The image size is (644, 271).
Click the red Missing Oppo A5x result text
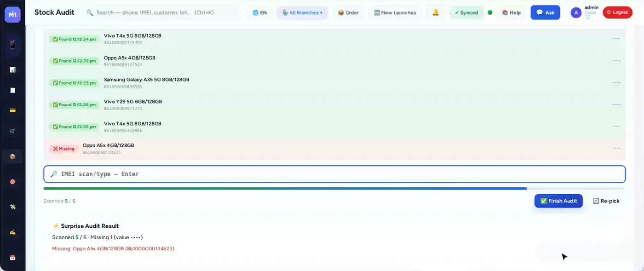point(113,249)
